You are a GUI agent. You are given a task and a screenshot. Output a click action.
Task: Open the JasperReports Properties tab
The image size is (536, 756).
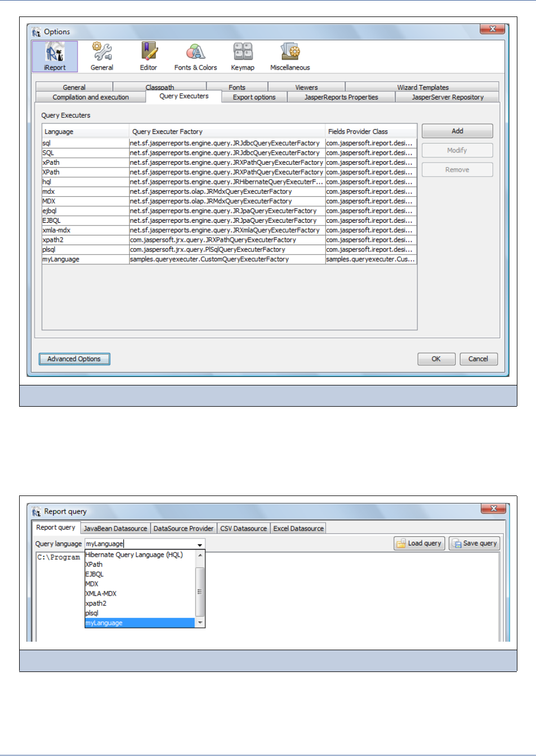[x=341, y=97]
